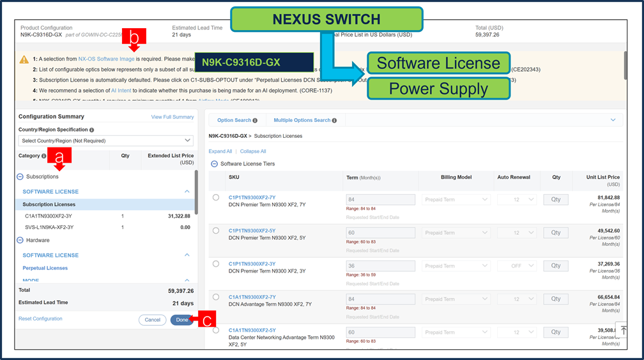Select C1A1TN9300XF2-3Y summary row

(106, 216)
